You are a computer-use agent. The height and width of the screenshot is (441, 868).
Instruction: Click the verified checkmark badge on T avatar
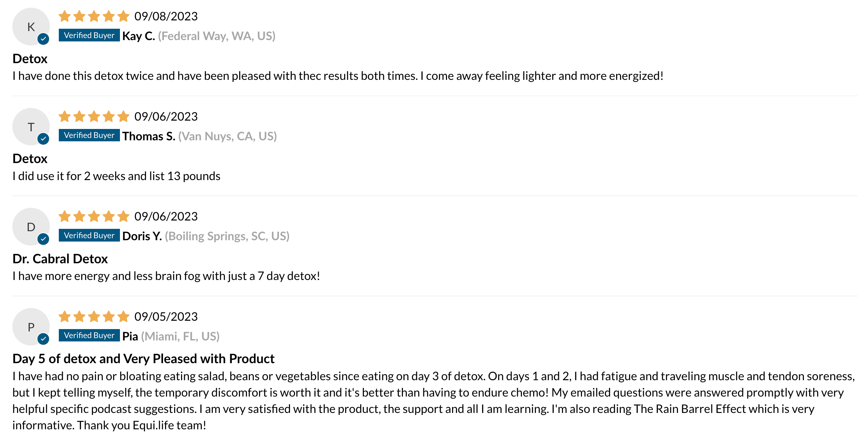(43, 139)
